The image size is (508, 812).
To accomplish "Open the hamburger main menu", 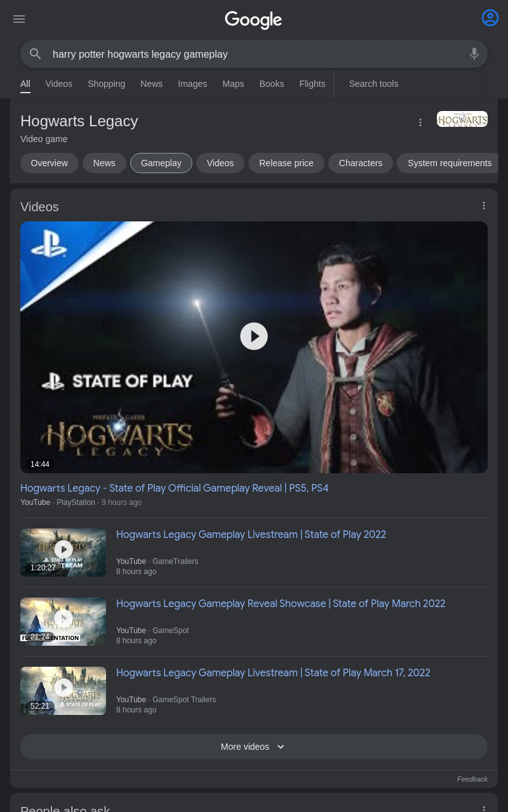I will pos(19,19).
